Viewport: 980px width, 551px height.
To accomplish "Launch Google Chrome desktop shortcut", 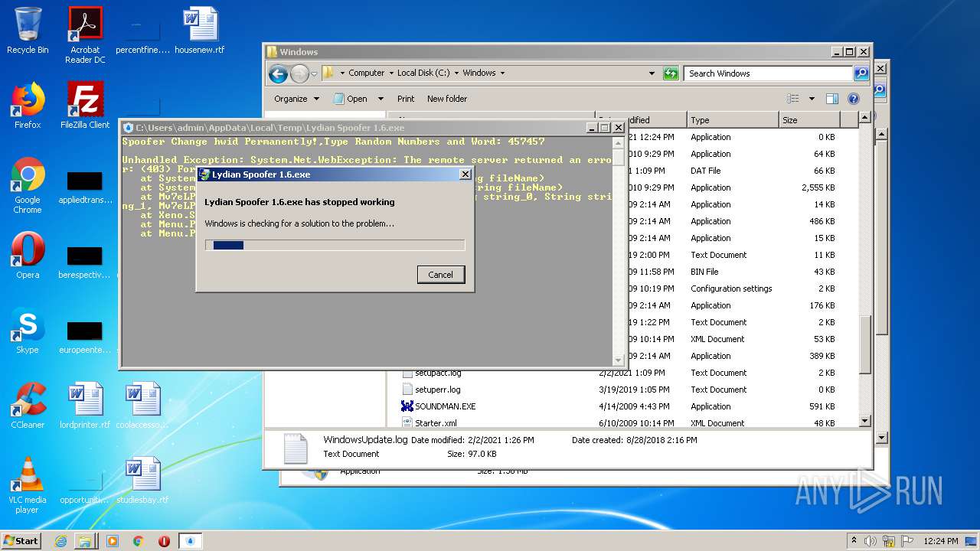I will click(28, 185).
